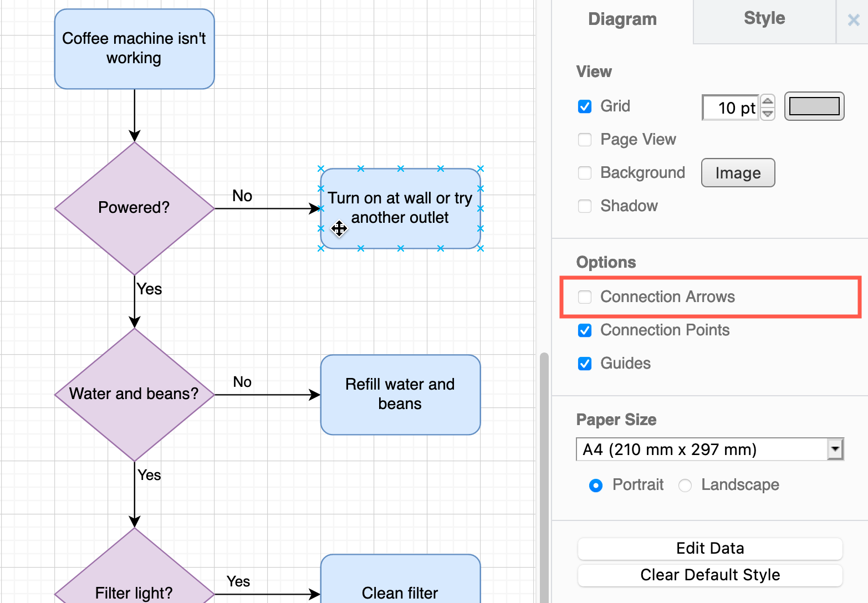The width and height of the screenshot is (868, 603).
Task: Click the grid size down stepper arrow
Action: [768, 113]
